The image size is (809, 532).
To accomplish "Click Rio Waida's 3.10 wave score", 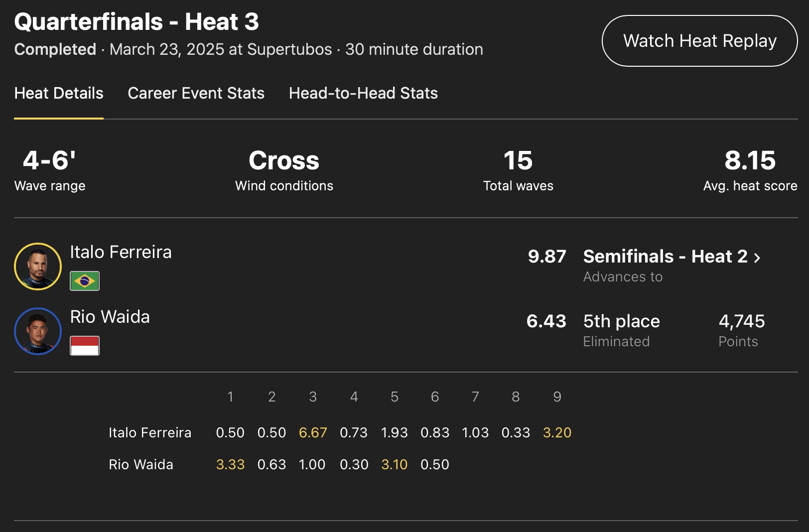I will pos(394,464).
